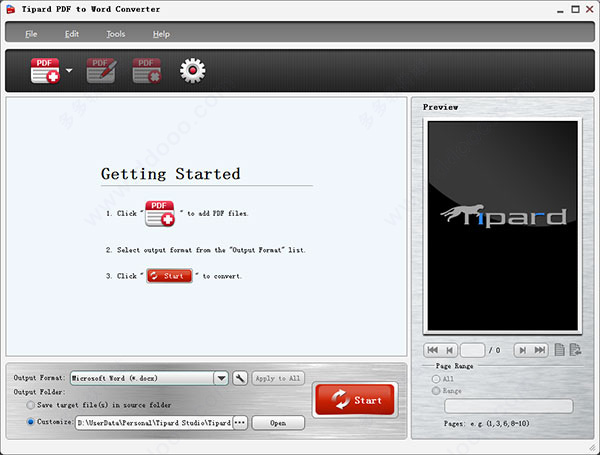Open the Output Format dropdown arrow
This screenshot has width=600, height=455.
coord(221,378)
